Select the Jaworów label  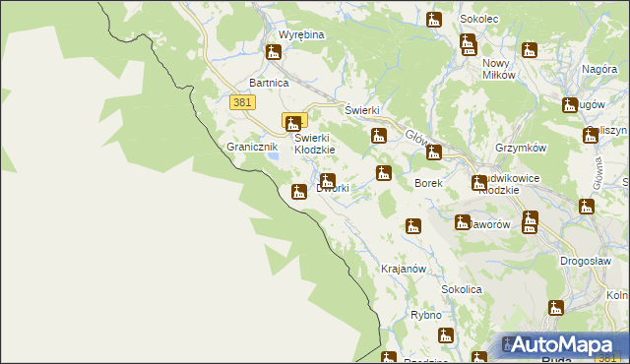point(489,224)
